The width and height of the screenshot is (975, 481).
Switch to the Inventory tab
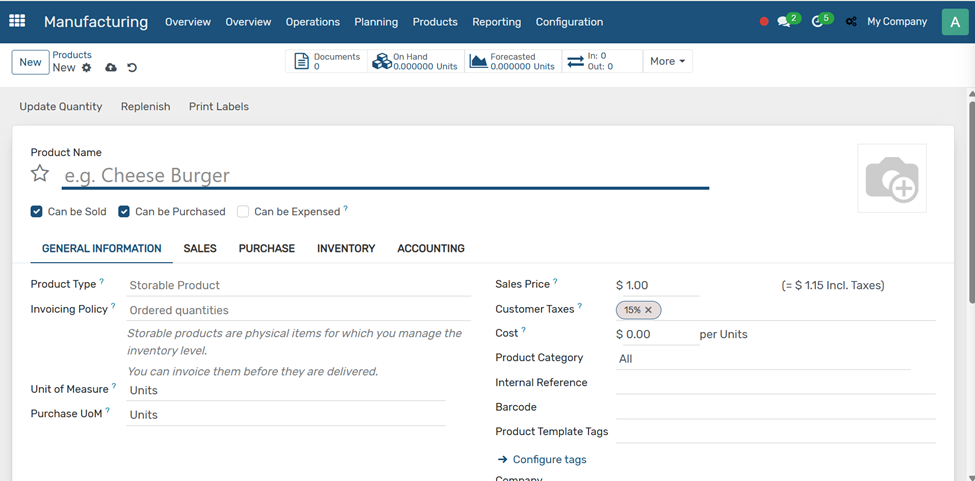[x=346, y=248]
